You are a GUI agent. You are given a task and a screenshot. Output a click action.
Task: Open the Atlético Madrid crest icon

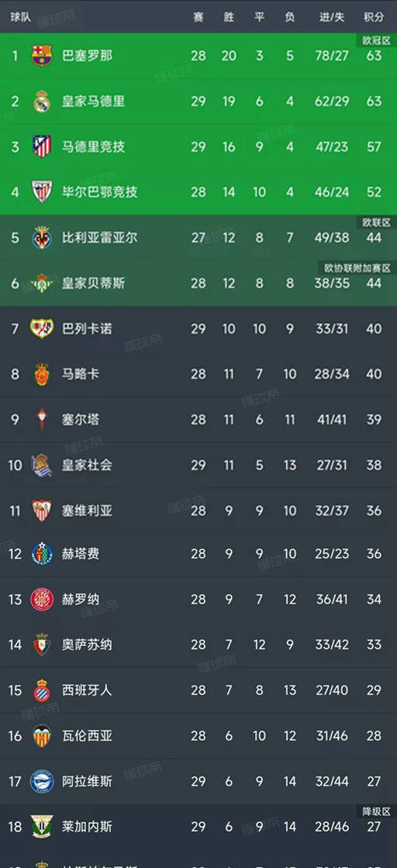(42, 147)
